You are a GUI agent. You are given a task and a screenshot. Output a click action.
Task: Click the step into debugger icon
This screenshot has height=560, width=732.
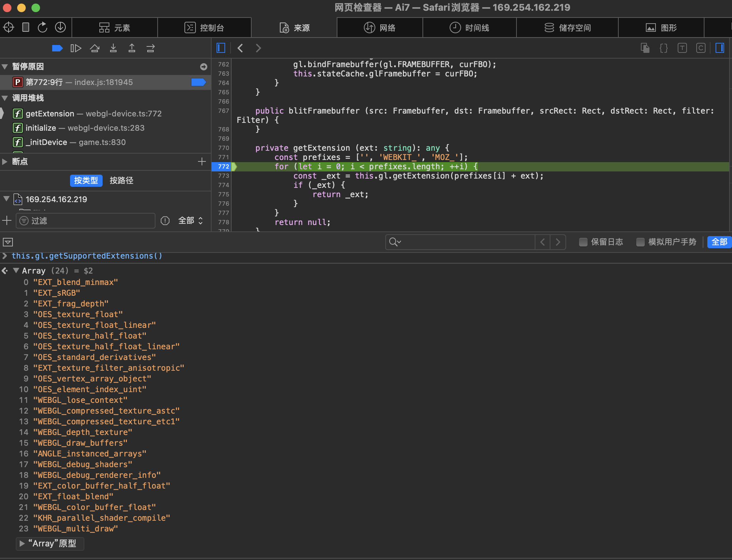coord(113,48)
